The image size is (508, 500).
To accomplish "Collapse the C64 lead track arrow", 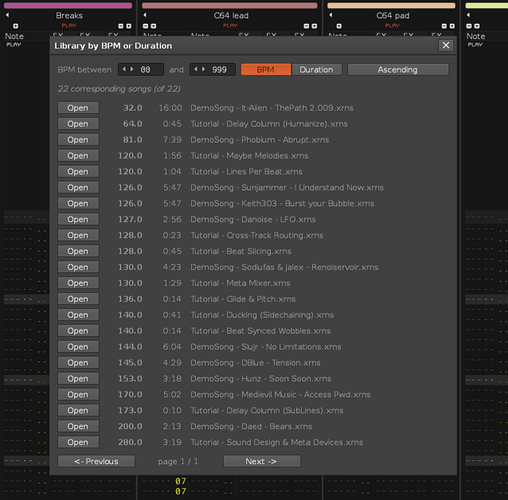I will (x=145, y=15).
